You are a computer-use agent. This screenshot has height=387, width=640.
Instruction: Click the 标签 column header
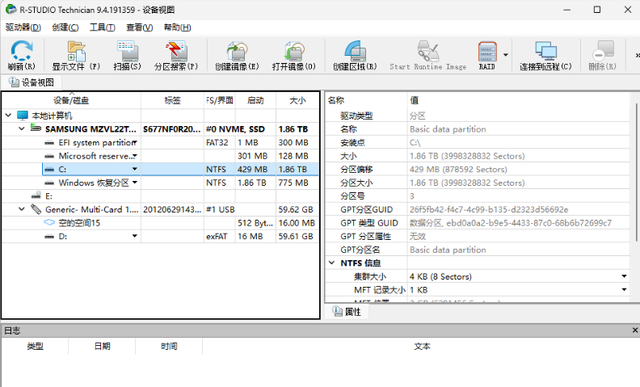coord(172,100)
